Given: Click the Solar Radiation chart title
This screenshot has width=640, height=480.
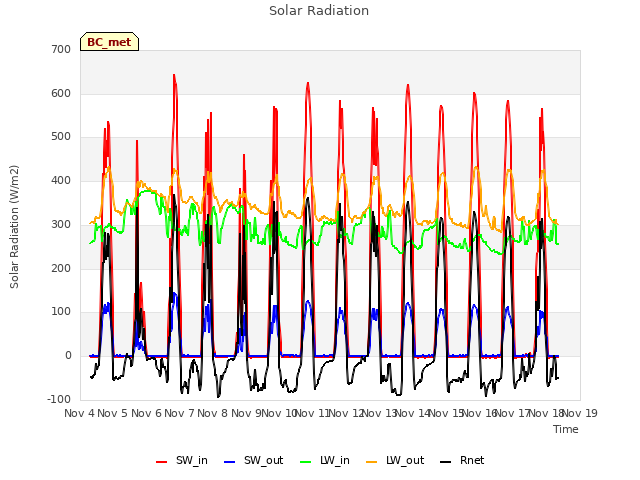Looking at the screenshot, I should click(x=319, y=11).
